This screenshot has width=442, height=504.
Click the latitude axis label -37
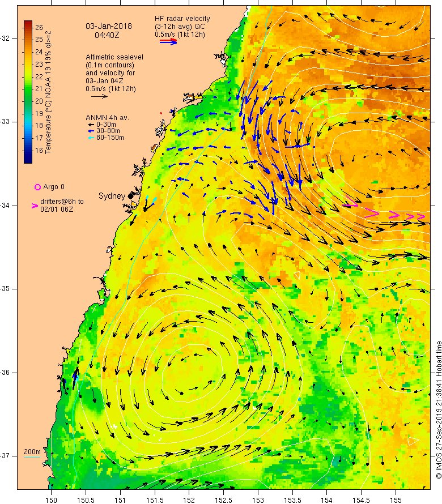5,456
